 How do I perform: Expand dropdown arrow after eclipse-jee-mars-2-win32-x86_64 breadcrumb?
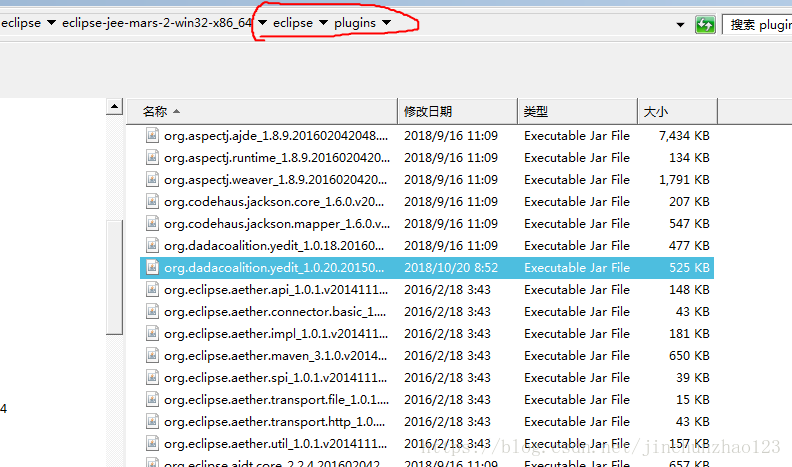click(x=262, y=23)
